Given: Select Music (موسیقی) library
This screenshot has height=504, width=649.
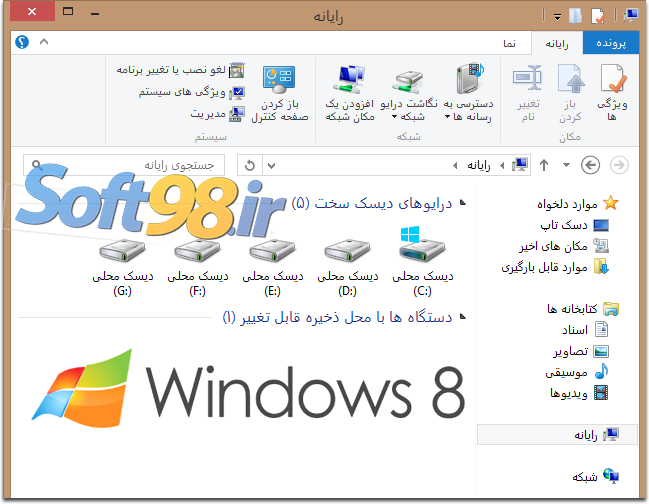Looking at the screenshot, I should point(577,372).
